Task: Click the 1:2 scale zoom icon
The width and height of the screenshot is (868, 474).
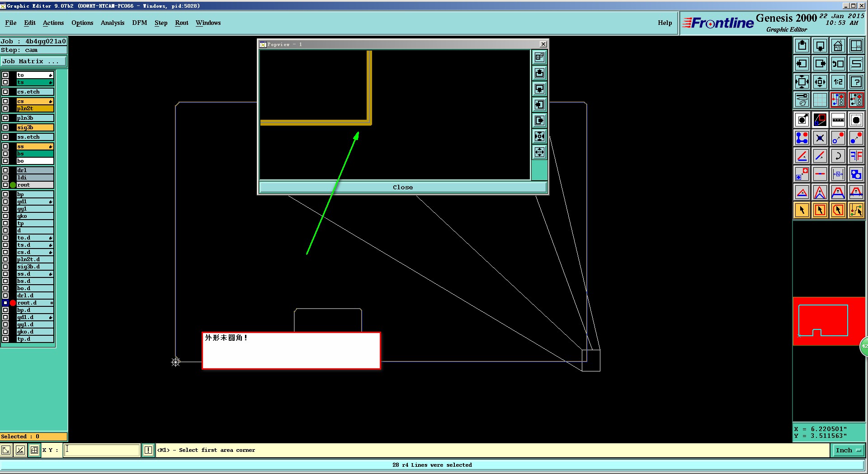Action: tap(838, 82)
